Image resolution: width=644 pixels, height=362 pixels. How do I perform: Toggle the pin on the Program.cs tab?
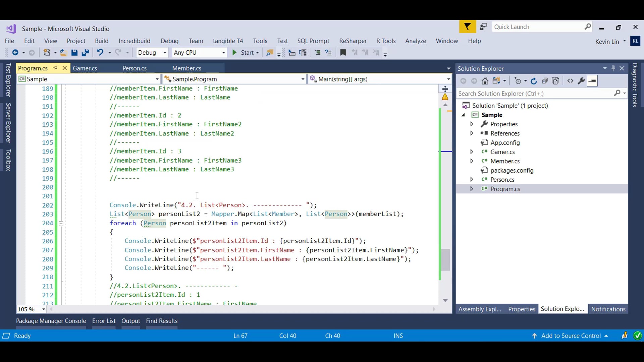click(x=55, y=68)
